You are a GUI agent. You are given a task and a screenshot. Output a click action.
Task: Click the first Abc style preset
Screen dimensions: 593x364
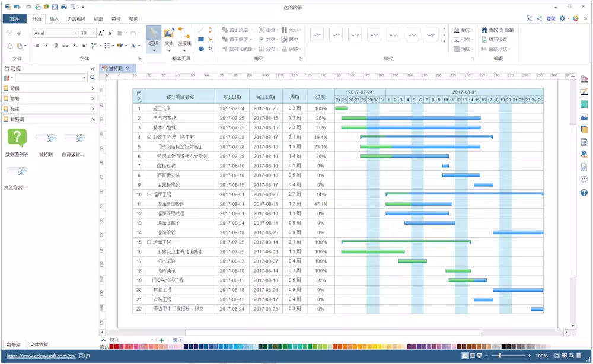[x=317, y=35]
